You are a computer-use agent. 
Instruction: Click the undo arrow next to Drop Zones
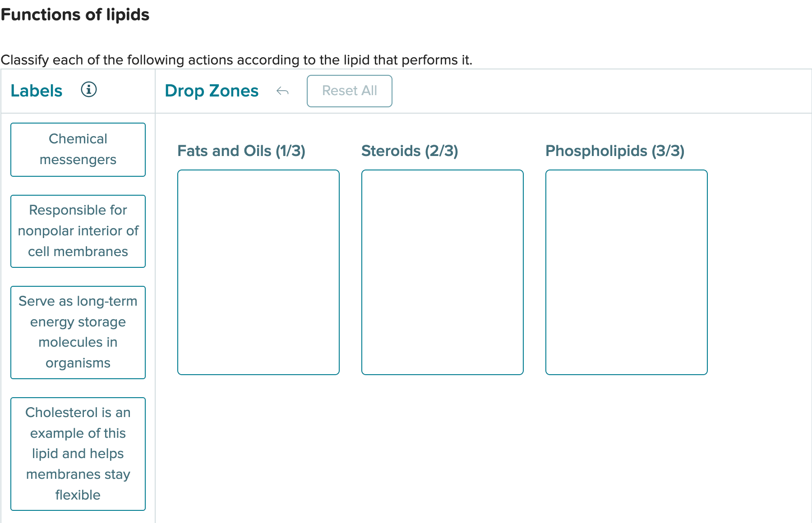[x=283, y=91]
